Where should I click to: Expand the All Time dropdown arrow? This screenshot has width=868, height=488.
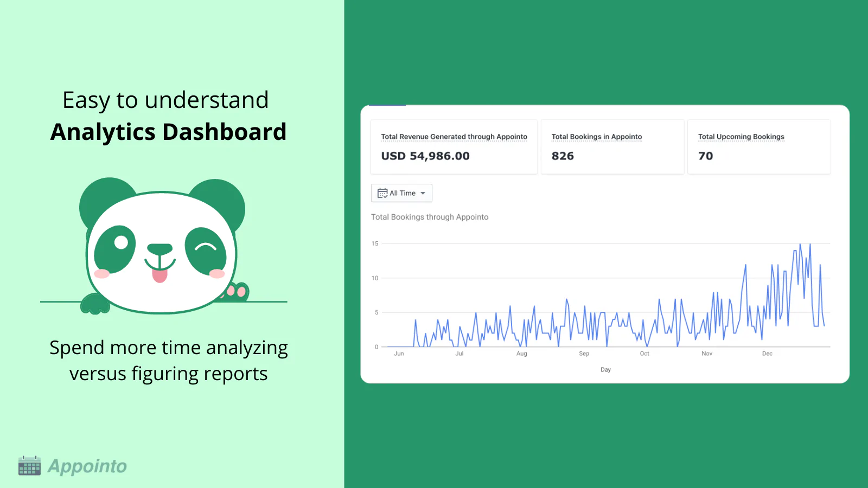(423, 193)
